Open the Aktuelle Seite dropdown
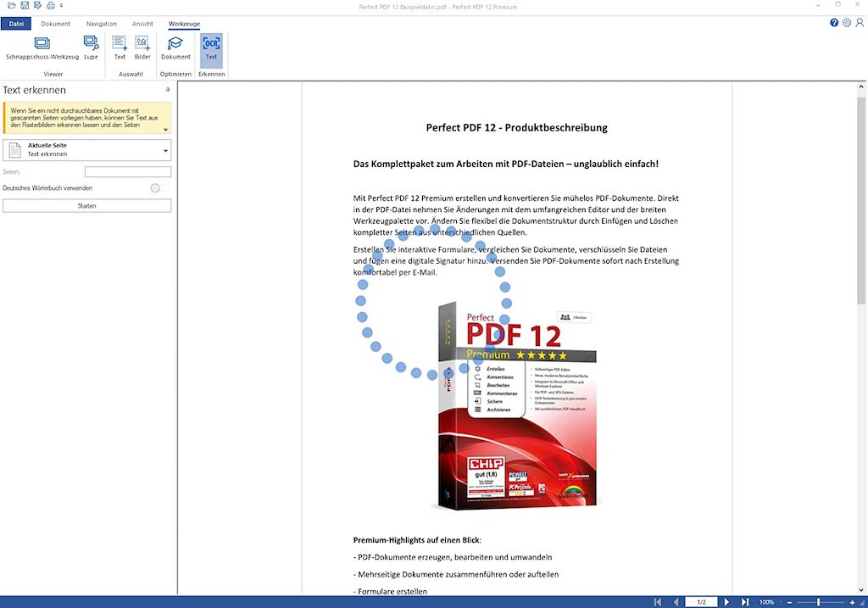Image resolution: width=868 pixels, height=608 pixels. 165,151
